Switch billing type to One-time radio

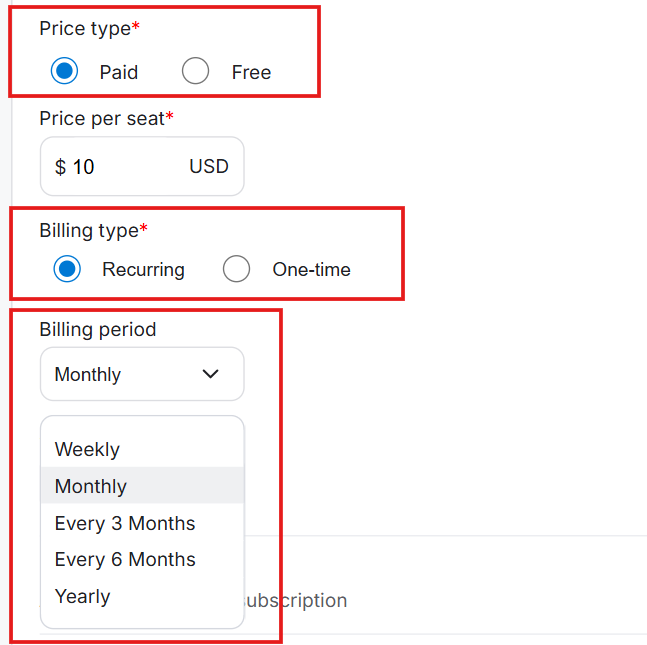[236, 269]
